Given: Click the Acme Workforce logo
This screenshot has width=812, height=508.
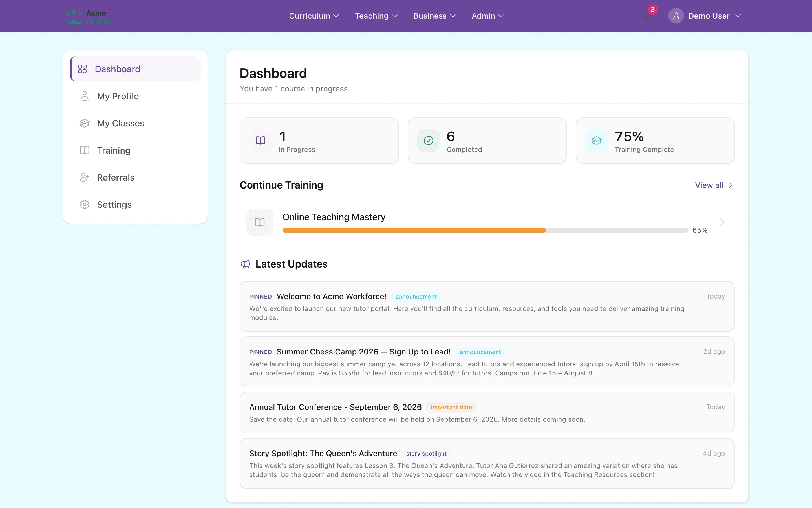Looking at the screenshot, I should pos(87,16).
